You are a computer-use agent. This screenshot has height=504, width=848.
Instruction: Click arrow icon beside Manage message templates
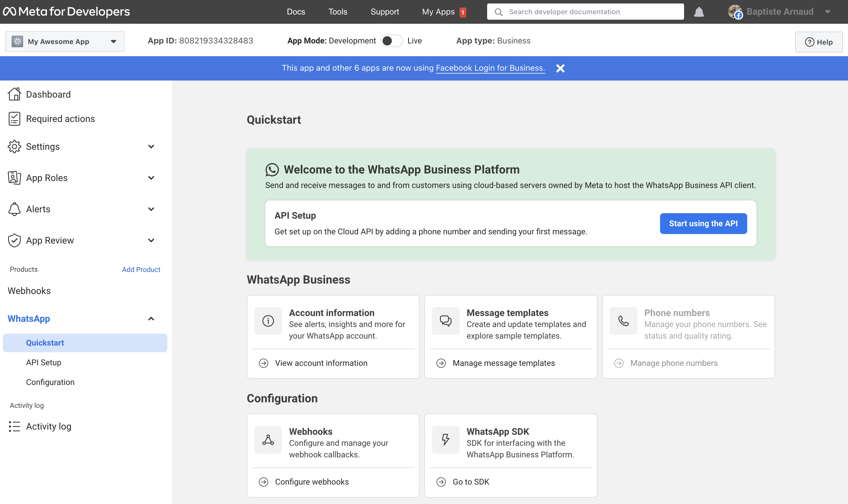click(x=441, y=363)
